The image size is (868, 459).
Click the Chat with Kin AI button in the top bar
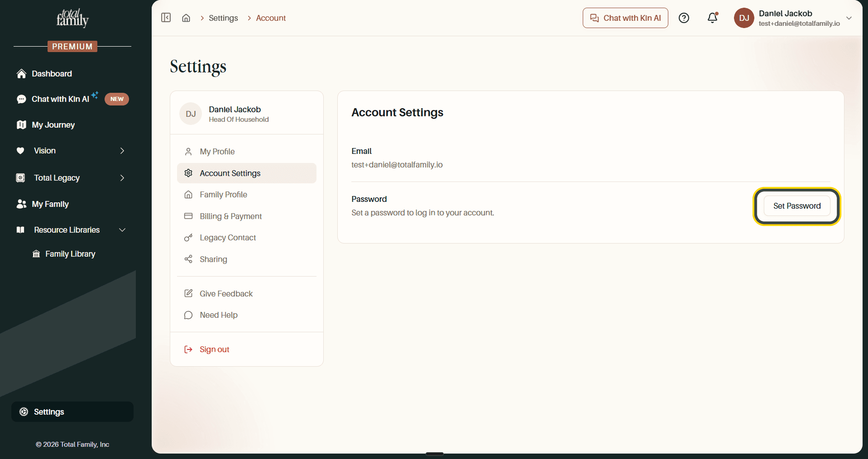[x=625, y=18]
